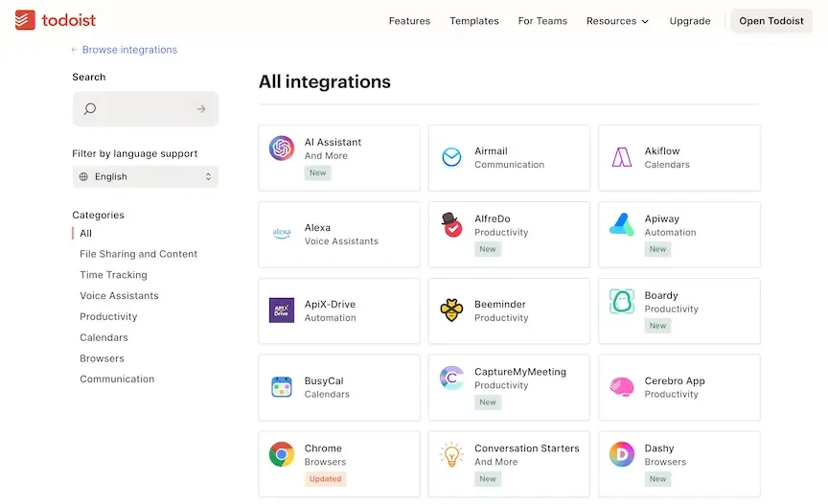The height and width of the screenshot is (504, 828).
Task: Click the New badge on AI Assistant card
Action: click(318, 172)
